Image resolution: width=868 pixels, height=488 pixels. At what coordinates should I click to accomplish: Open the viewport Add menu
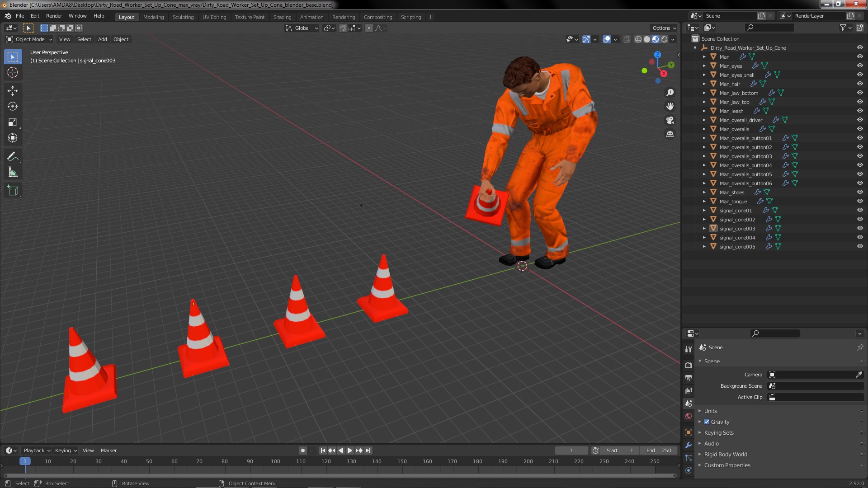tap(103, 39)
